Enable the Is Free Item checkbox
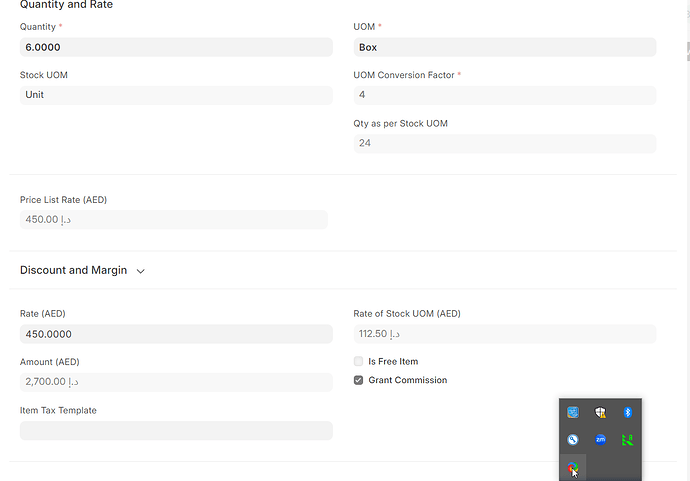The height and width of the screenshot is (481, 690). (358, 361)
